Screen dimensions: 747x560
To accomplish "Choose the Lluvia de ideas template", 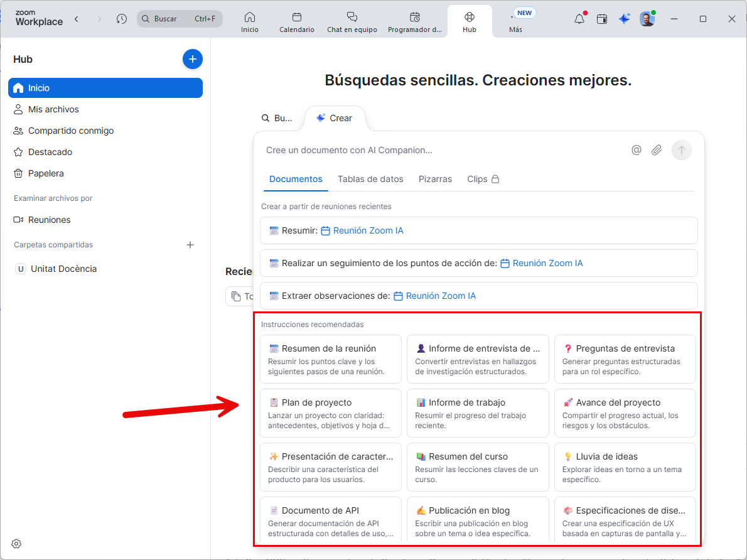I will pos(625,467).
